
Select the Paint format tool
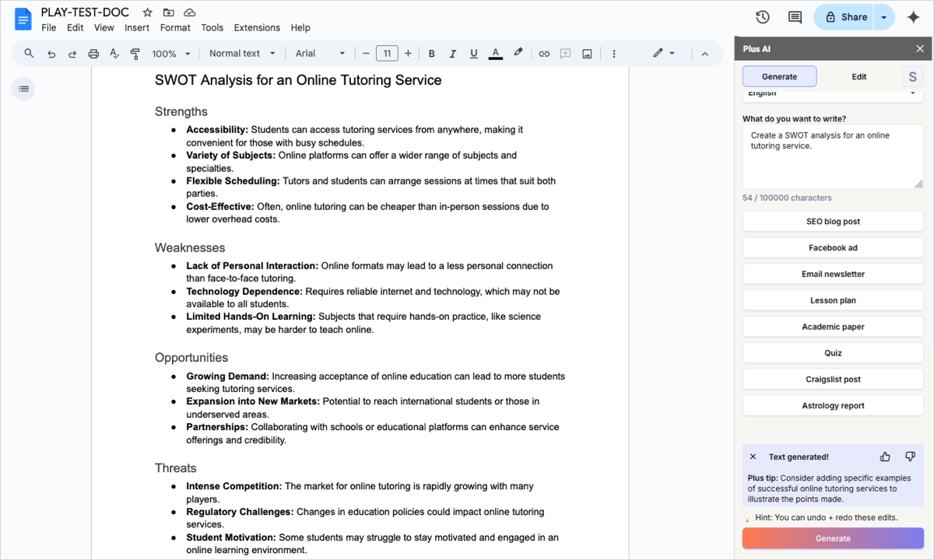tap(135, 54)
